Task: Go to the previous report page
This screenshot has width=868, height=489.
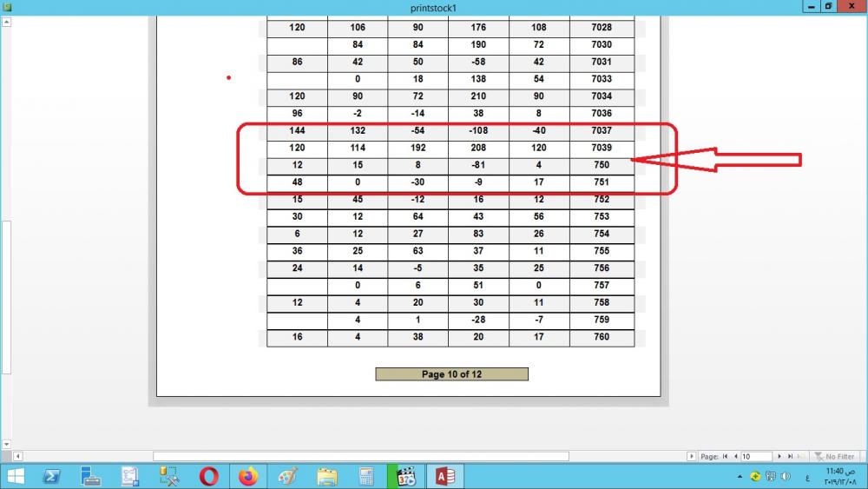Action: tap(736, 456)
